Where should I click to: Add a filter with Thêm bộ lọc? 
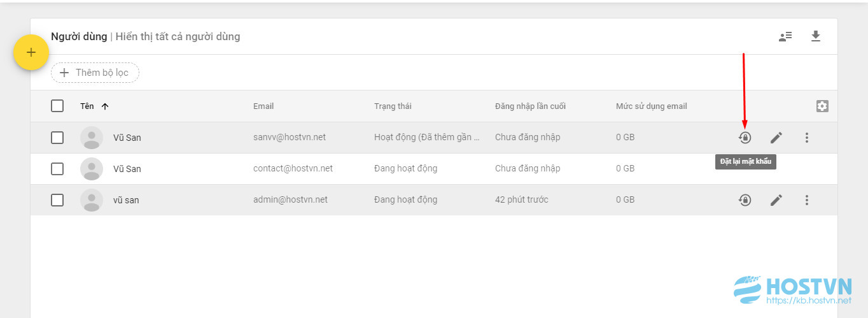tap(95, 73)
